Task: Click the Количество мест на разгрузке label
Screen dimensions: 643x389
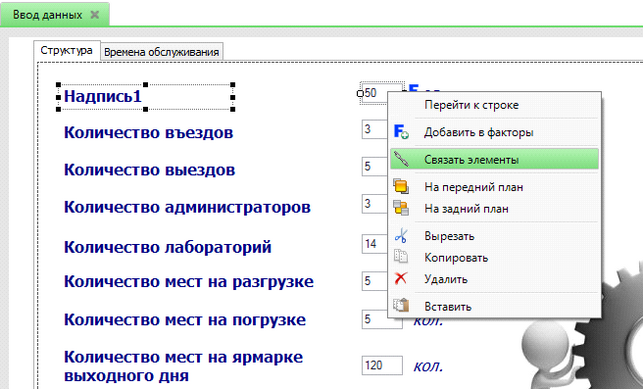Action: tap(189, 282)
